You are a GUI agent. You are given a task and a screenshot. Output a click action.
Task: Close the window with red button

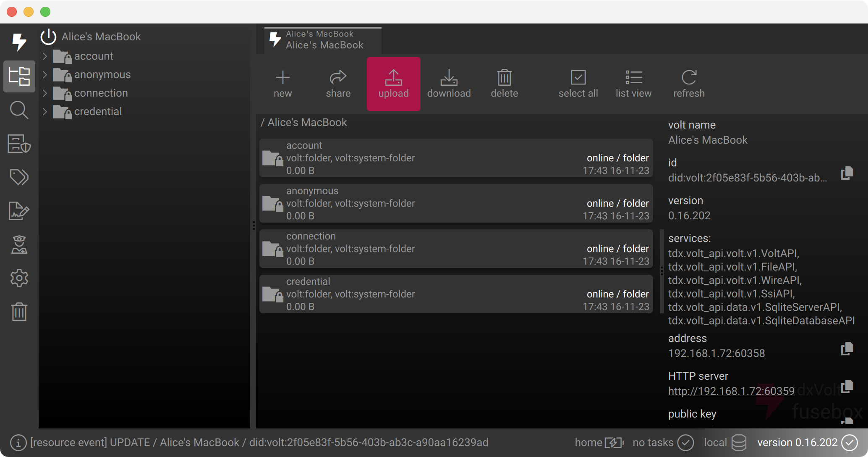pyautogui.click(x=12, y=12)
